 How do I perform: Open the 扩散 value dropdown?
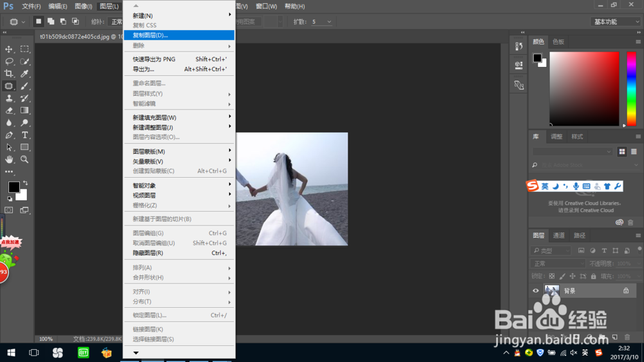click(329, 22)
